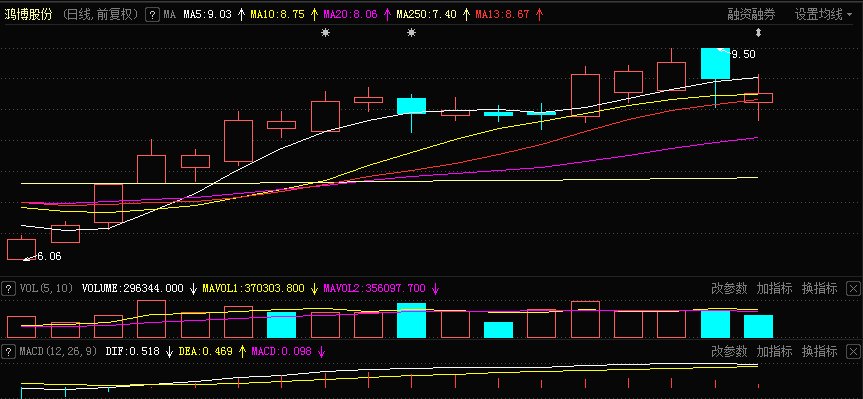Click the 9.50 high price candlestick
This screenshot has height=399, width=863.
coord(715,63)
